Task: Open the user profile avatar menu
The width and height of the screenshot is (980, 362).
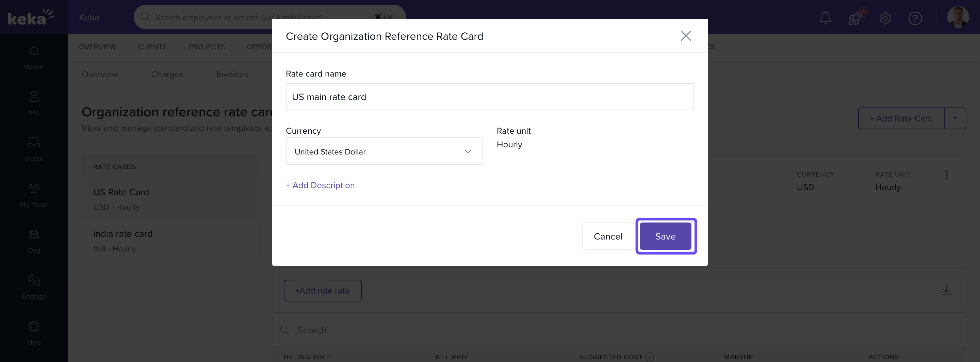Action: point(958,17)
